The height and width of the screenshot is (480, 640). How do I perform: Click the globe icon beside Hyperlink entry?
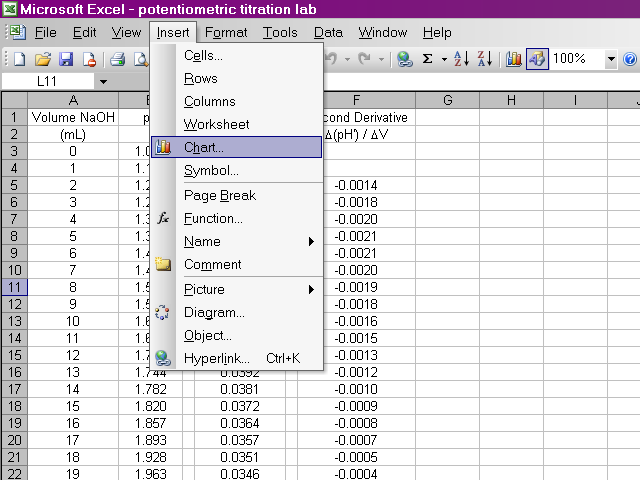pyautogui.click(x=163, y=358)
